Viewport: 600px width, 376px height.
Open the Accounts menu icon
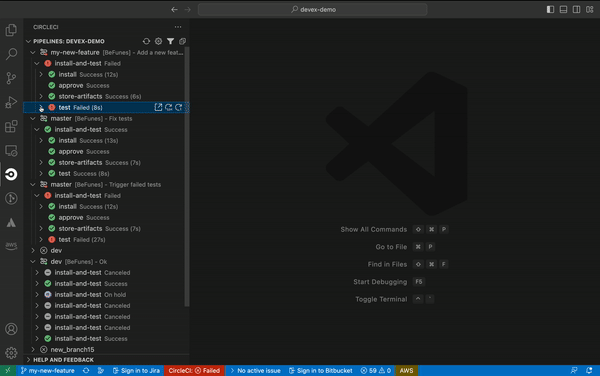[x=11, y=329]
